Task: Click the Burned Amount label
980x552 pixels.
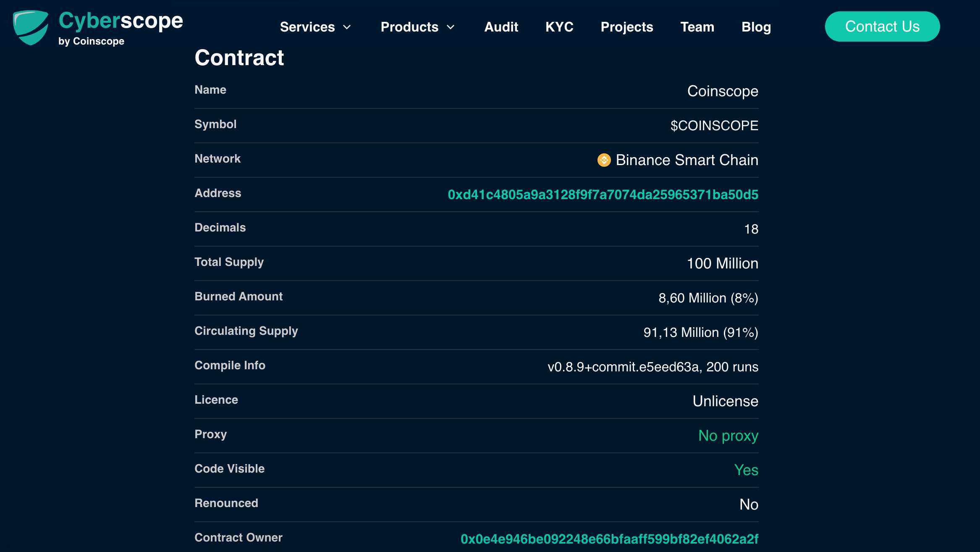Action: tap(238, 296)
